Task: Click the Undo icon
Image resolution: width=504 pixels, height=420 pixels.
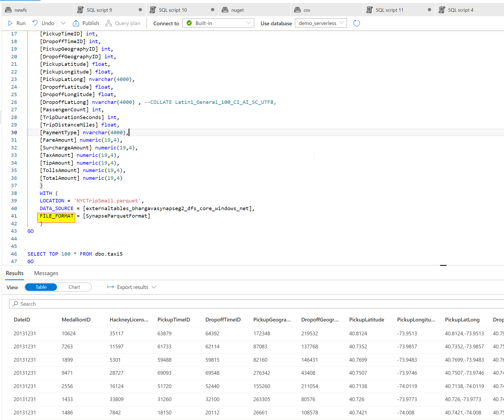Action: pos(35,23)
